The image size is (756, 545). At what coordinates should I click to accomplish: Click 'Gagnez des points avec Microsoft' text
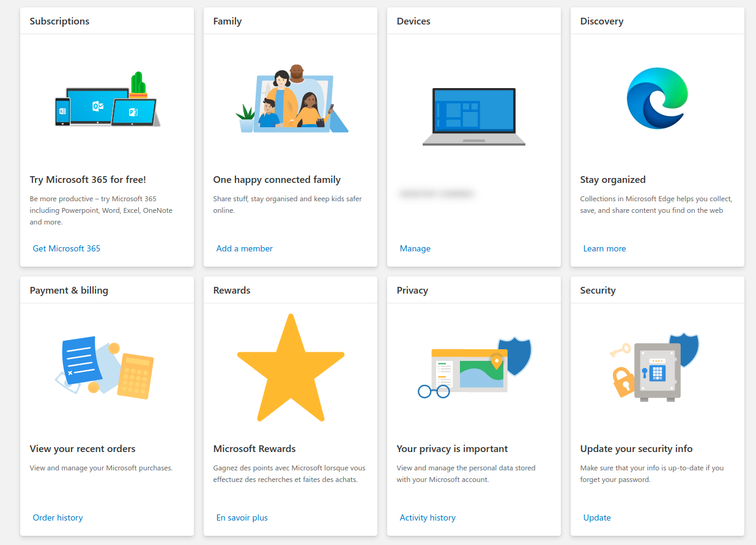289,473
